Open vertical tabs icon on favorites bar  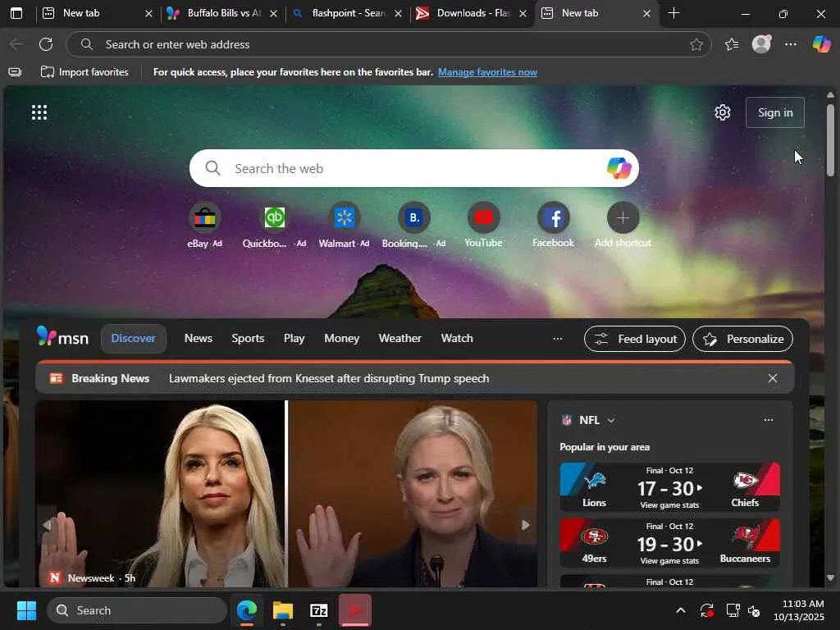[x=15, y=72]
